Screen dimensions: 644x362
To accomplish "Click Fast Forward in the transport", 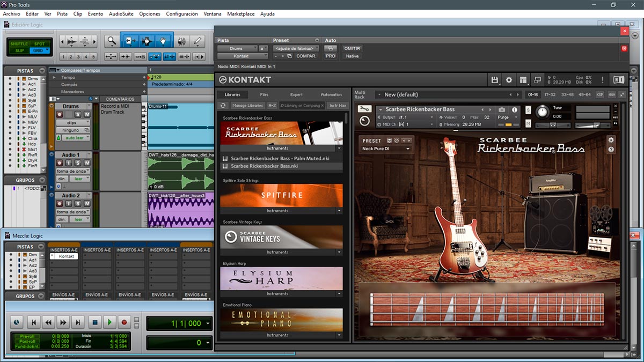I will pyautogui.click(x=63, y=322).
